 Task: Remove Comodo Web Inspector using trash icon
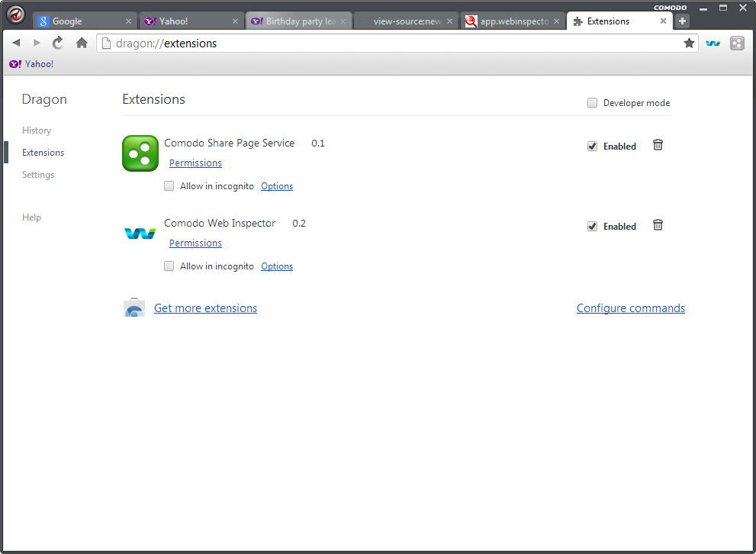658,225
